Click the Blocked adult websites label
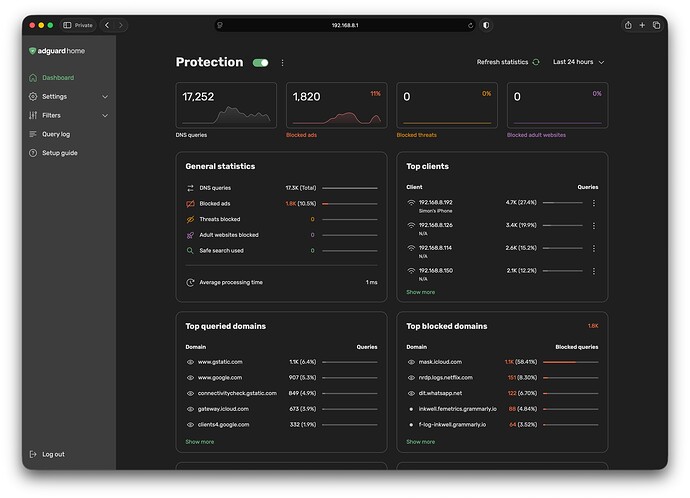 pos(536,135)
